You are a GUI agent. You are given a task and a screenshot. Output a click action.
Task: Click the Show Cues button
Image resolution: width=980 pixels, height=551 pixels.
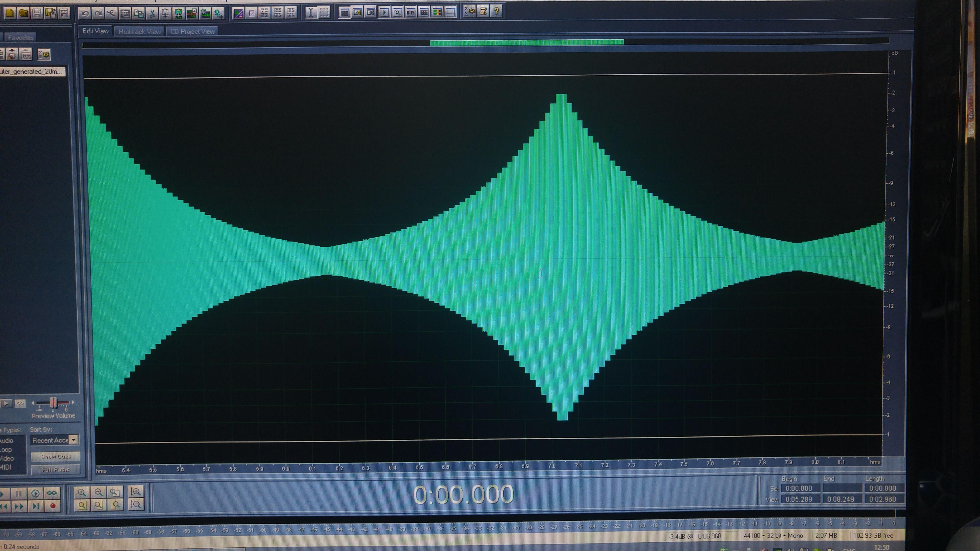click(56, 456)
